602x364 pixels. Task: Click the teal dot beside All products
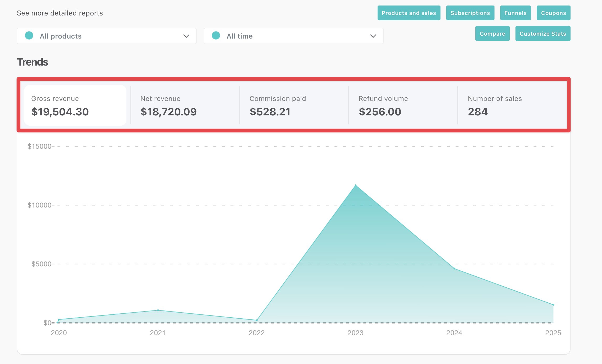click(29, 36)
